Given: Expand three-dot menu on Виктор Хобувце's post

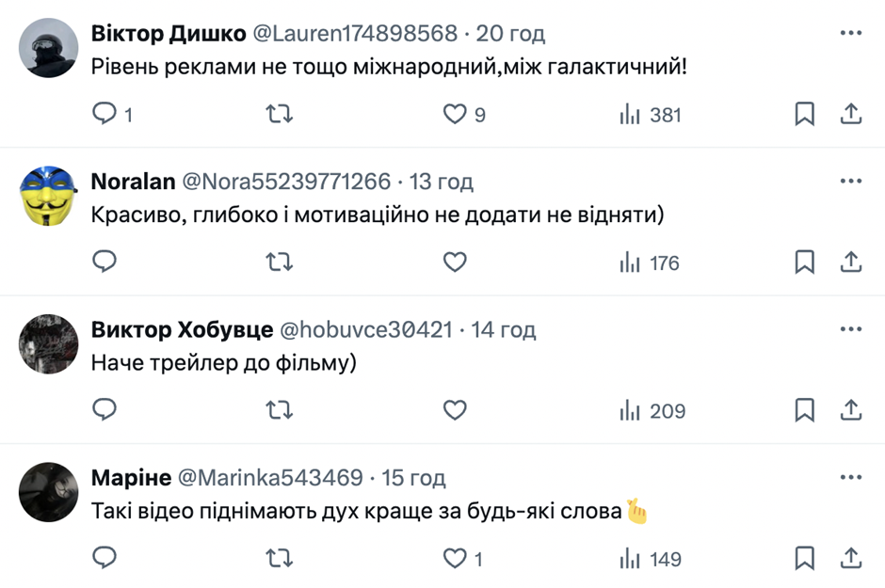Looking at the screenshot, I should (x=850, y=330).
